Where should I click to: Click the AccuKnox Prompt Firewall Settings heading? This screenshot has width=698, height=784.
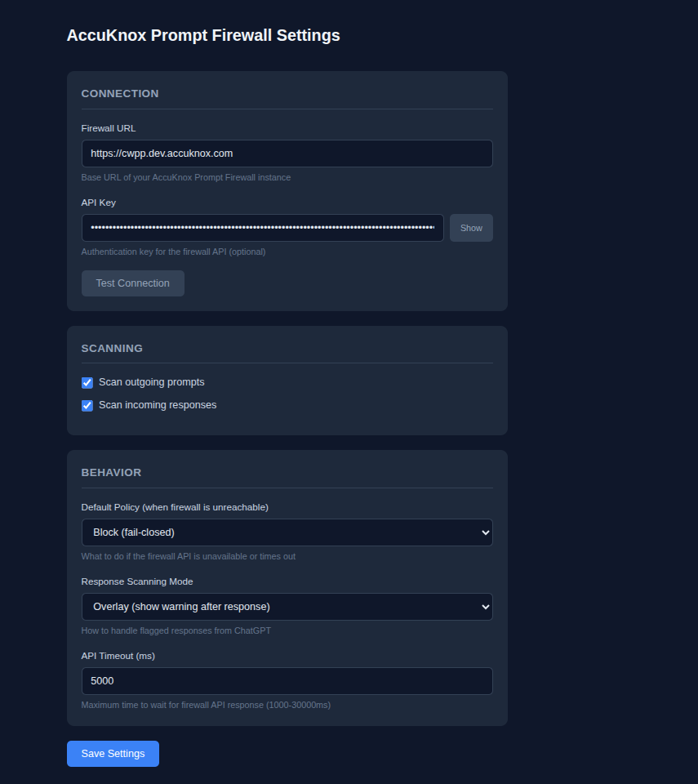(x=203, y=35)
